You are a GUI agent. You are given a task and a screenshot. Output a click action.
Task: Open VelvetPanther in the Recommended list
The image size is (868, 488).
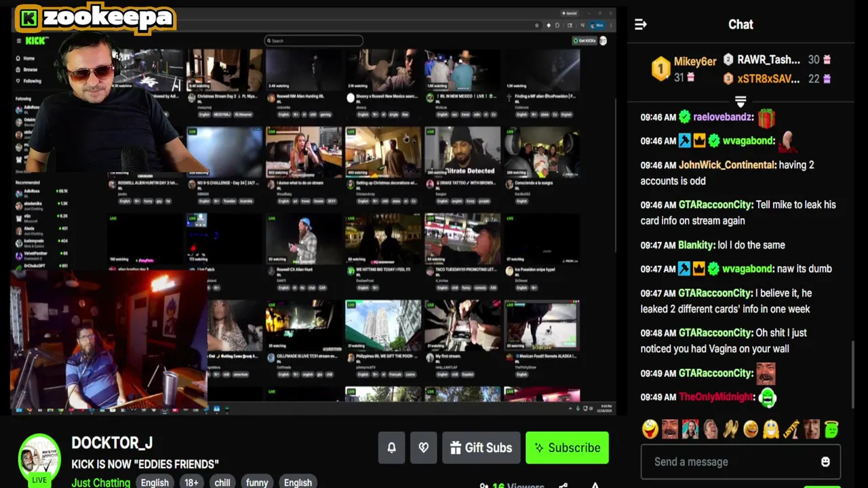pyautogui.click(x=42, y=253)
